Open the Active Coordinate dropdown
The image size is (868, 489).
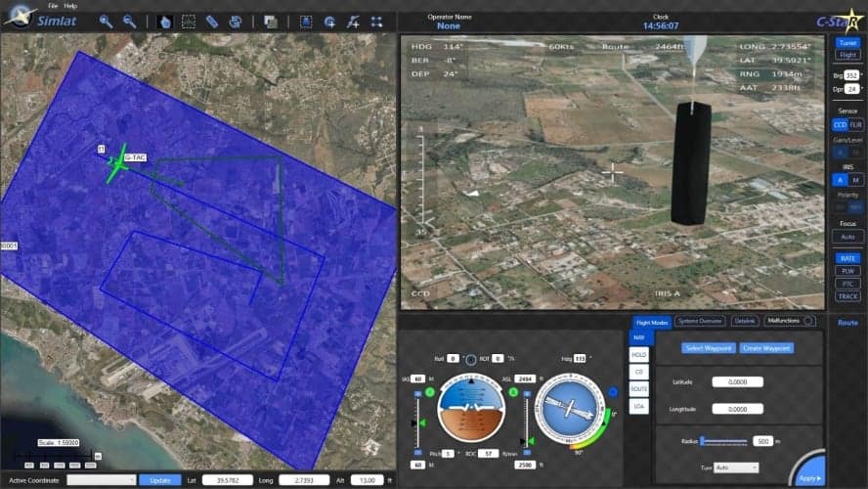(x=102, y=480)
